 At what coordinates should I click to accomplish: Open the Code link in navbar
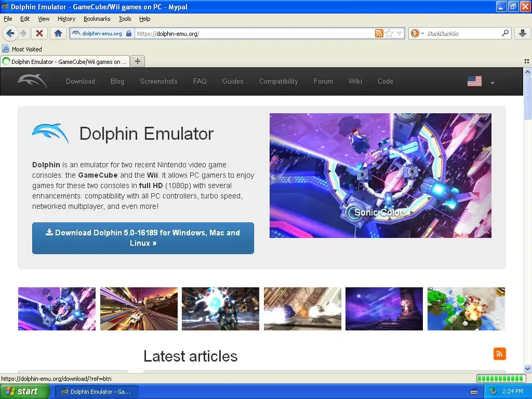pyautogui.click(x=385, y=81)
